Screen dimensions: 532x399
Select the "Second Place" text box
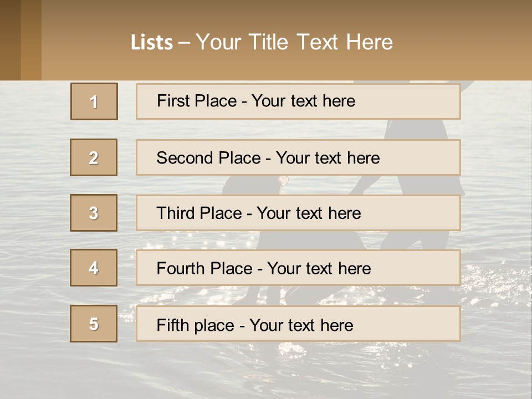298,157
